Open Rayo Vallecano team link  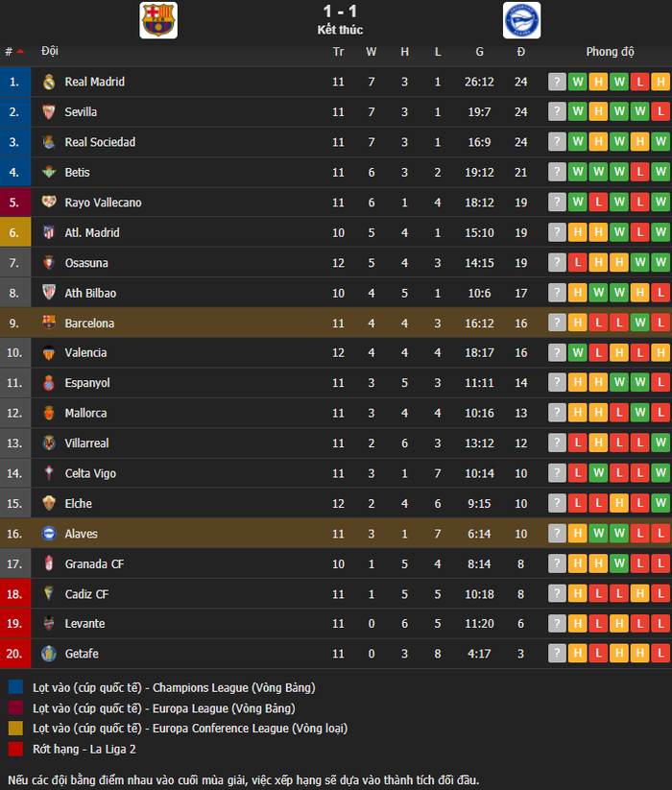click(x=103, y=203)
